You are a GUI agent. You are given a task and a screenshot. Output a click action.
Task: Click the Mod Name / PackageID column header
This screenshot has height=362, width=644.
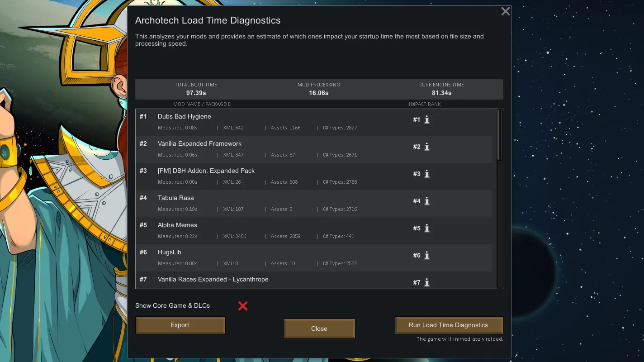pos(202,104)
